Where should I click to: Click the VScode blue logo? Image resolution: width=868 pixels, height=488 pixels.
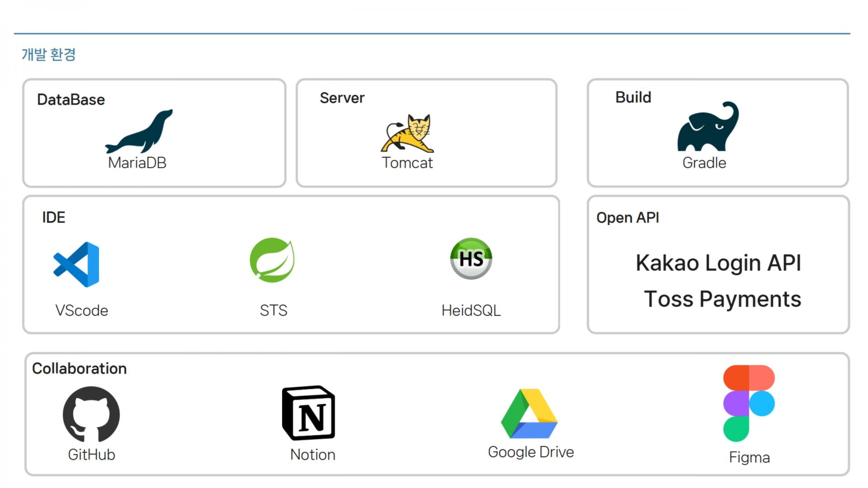click(77, 264)
